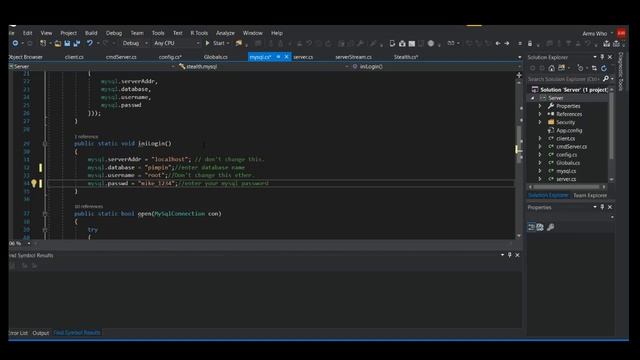Click the Search Solution Explorer input field
The width and height of the screenshot is (640, 360).
[564, 79]
